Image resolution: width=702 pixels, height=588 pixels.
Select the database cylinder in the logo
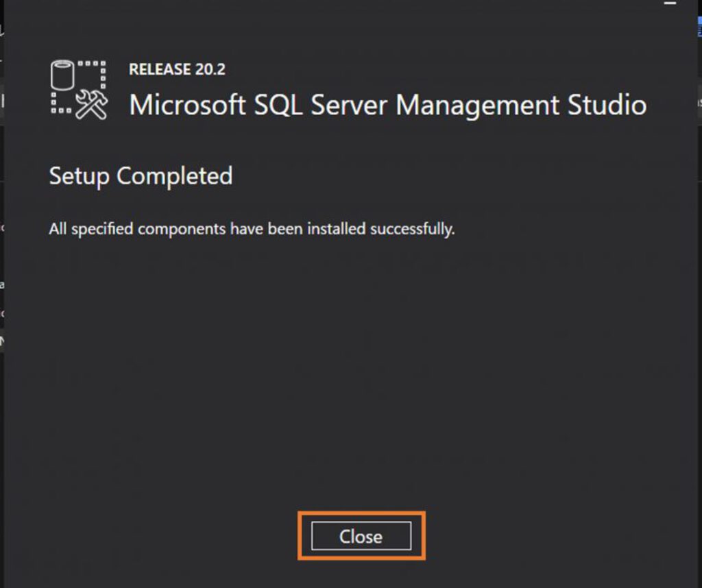pos(62,75)
